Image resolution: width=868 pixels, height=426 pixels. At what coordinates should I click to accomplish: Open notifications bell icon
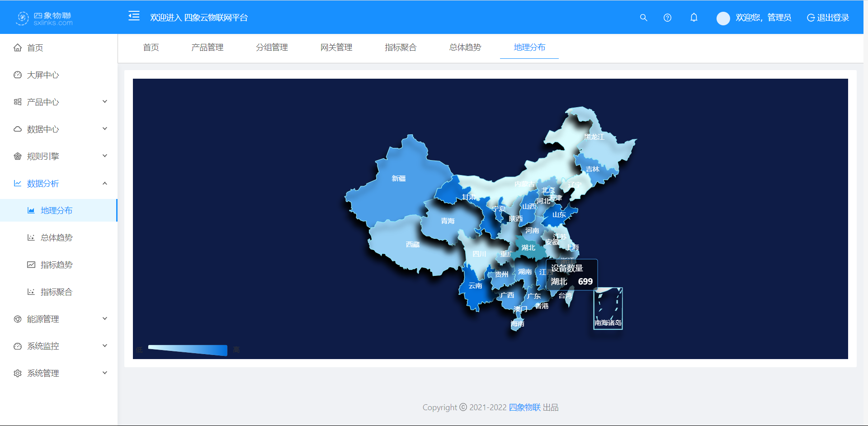[693, 18]
